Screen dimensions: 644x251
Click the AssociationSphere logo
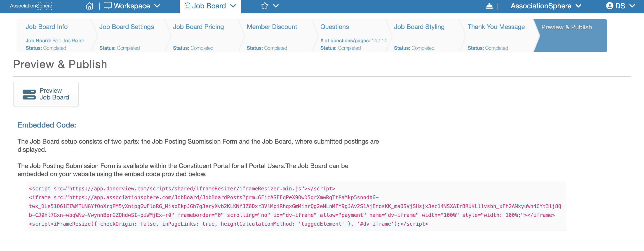pyautogui.click(x=31, y=6)
